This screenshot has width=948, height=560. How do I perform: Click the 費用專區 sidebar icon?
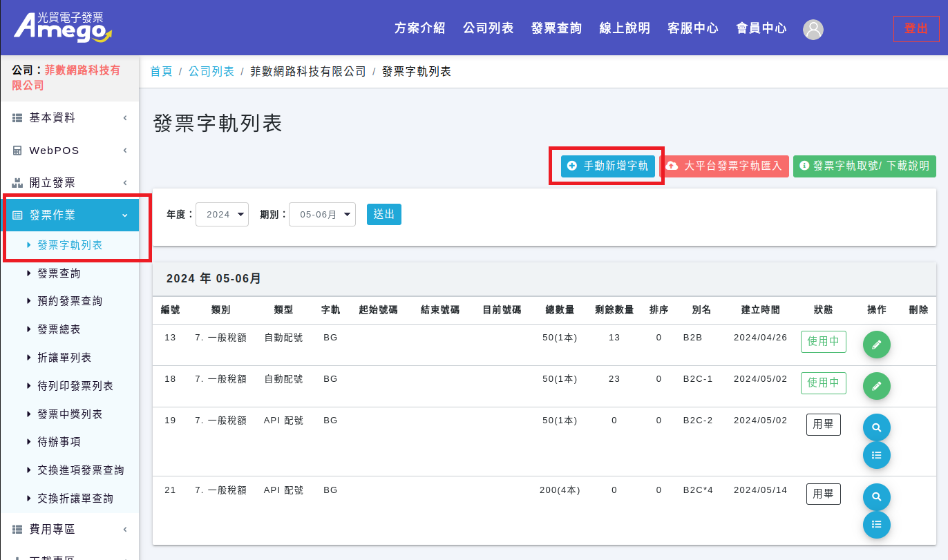tap(18, 530)
